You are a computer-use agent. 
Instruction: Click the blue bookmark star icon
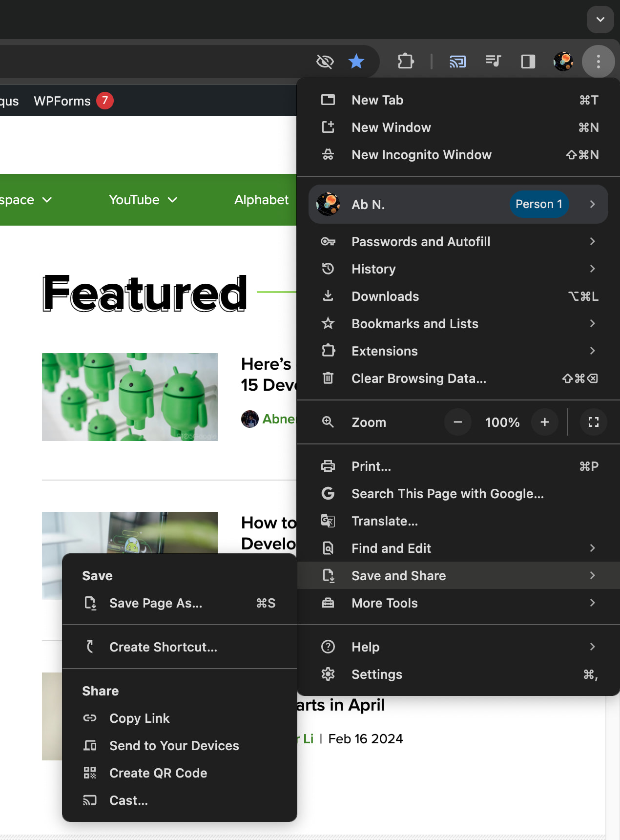click(356, 62)
